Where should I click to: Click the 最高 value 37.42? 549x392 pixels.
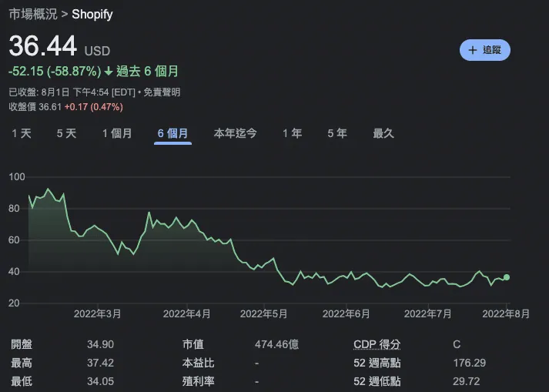101,363
